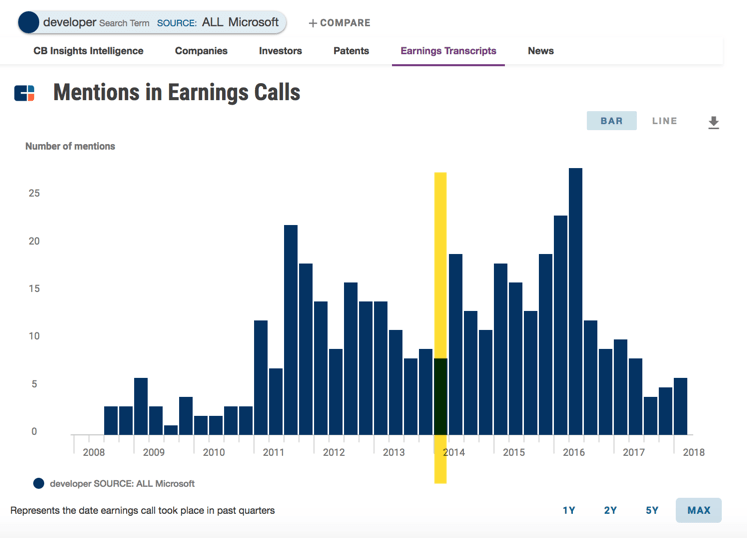Click the tallest bar in 2016
Viewport: 747px width, 538px height.
click(x=575, y=301)
